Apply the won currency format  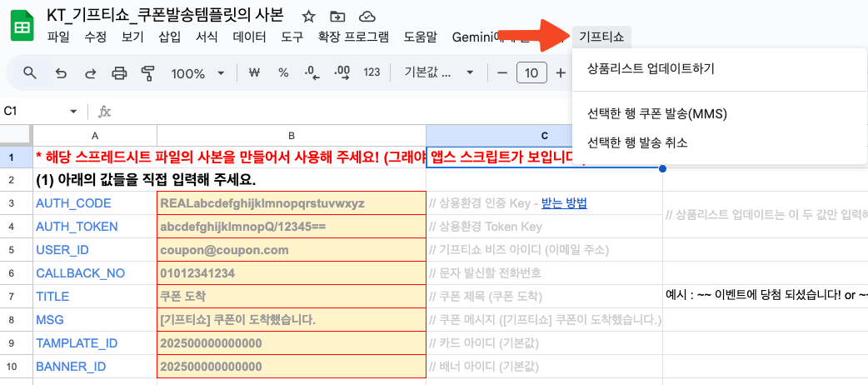coord(255,73)
